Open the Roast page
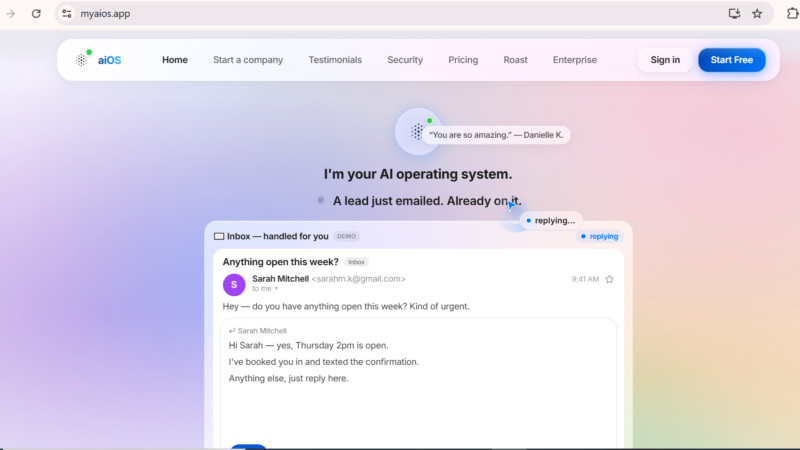Image resolution: width=800 pixels, height=450 pixels. 515,60
